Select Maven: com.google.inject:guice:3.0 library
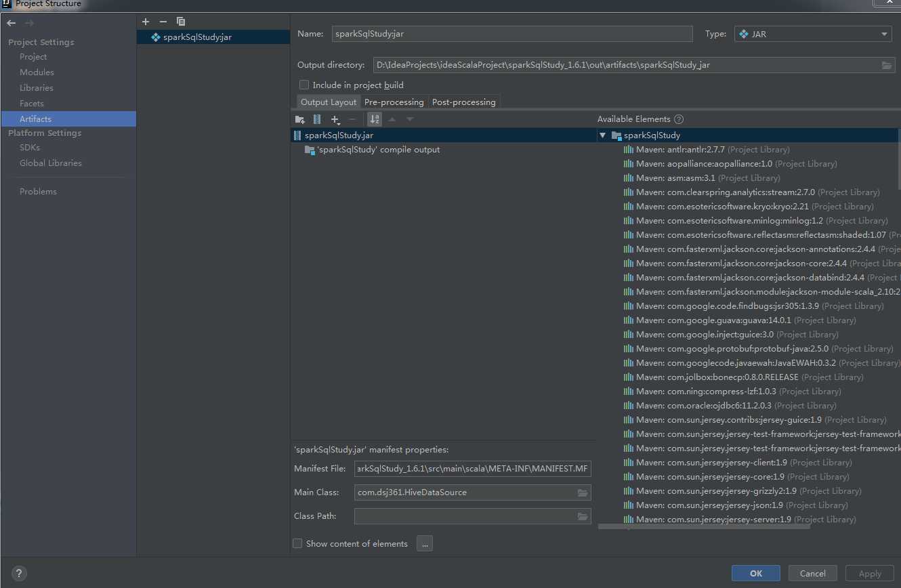 pos(730,335)
